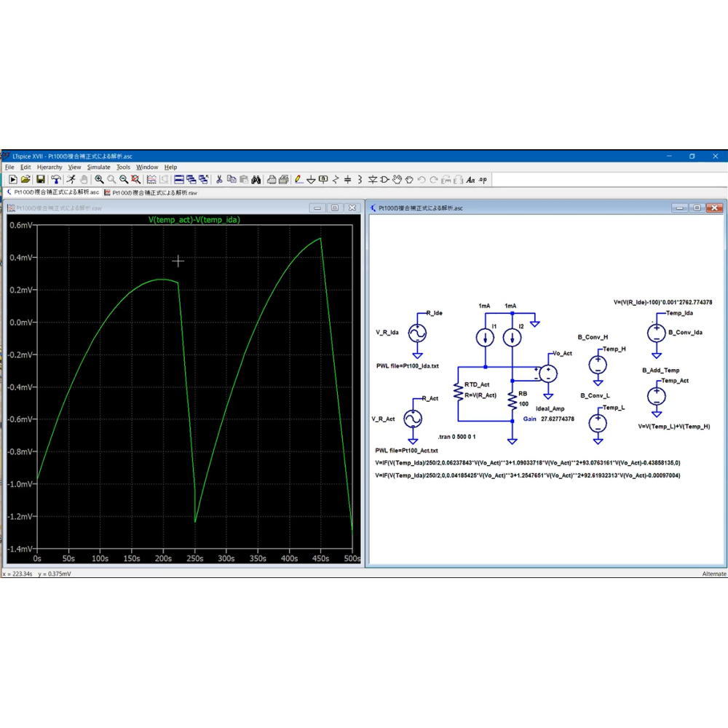
Task: Click the Text 'Aa' tool icon
Action: [x=470, y=179]
